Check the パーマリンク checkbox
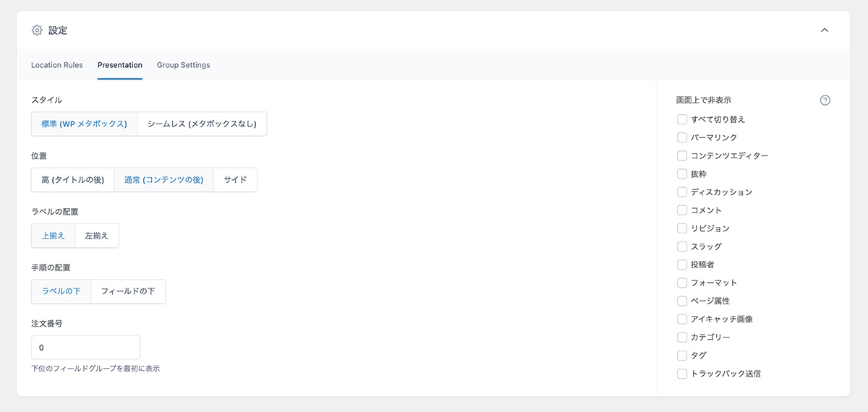This screenshot has width=868, height=412. tap(682, 137)
